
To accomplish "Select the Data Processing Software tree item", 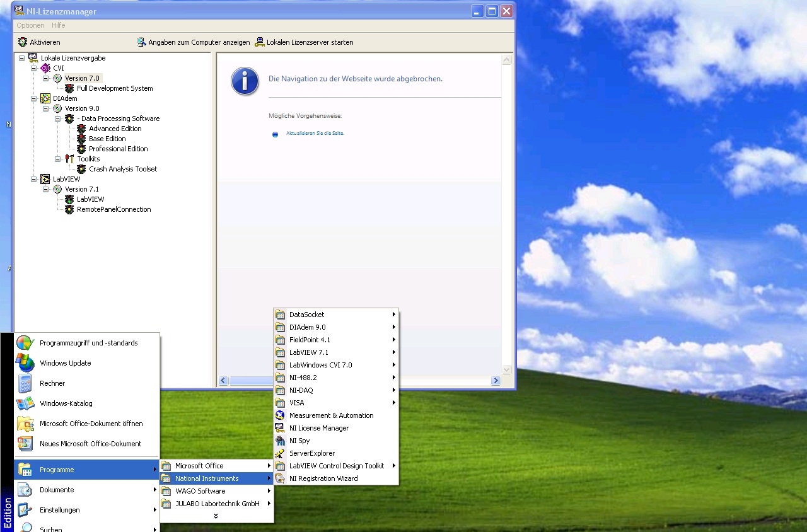I will (x=119, y=119).
